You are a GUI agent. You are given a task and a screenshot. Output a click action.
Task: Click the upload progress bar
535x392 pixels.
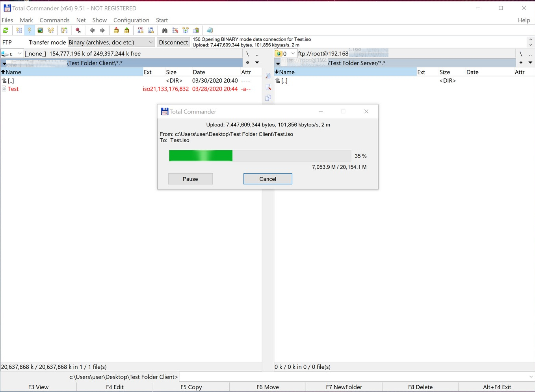click(x=260, y=156)
